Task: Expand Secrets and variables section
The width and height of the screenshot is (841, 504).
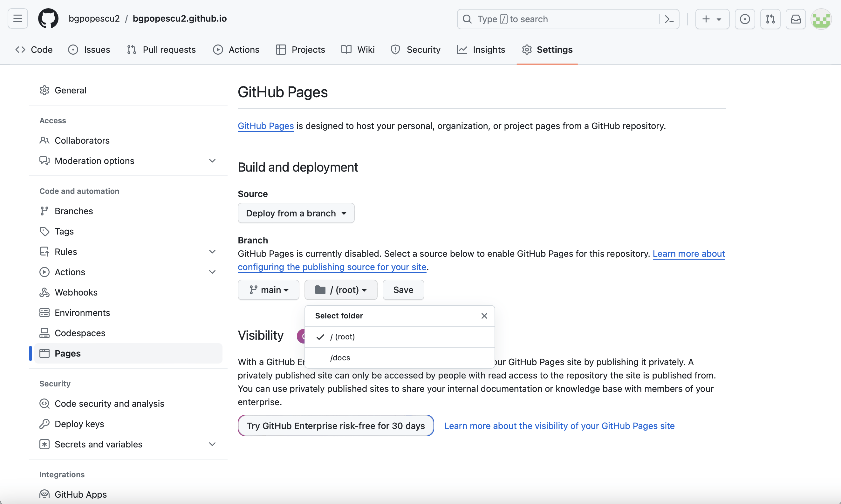Action: (x=212, y=444)
